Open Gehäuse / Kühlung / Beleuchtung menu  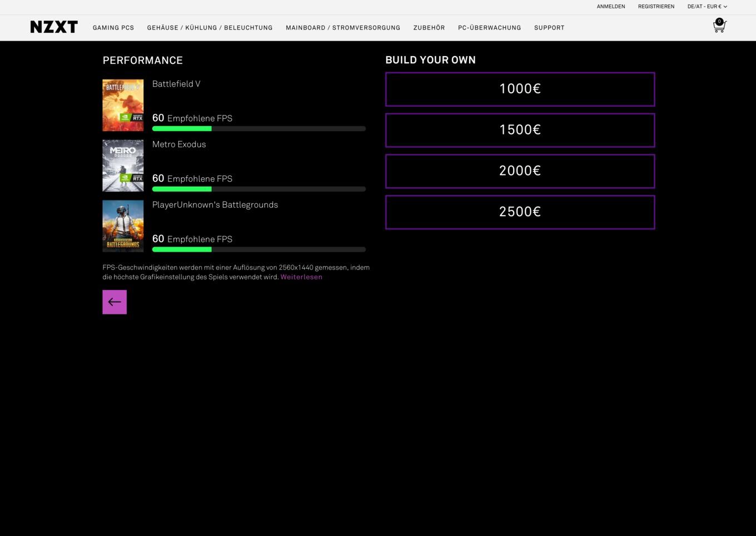210,28
